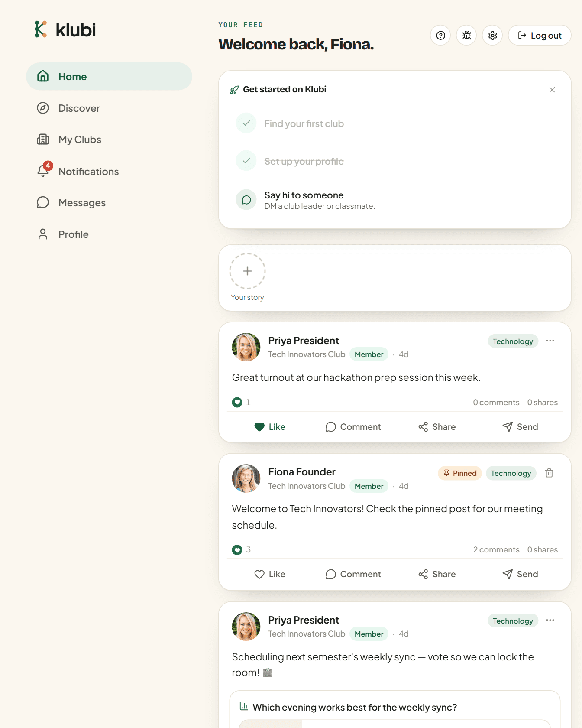
Task: Share the hackathon prep post
Action: click(437, 427)
